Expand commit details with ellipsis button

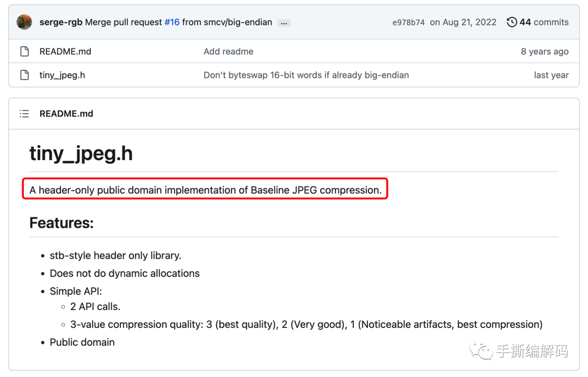click(284, 23)
